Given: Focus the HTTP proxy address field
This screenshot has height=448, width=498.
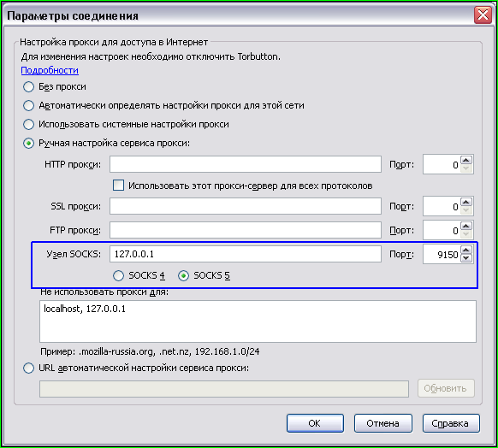Looking at the screenshot, I should (x=246, y=164).
